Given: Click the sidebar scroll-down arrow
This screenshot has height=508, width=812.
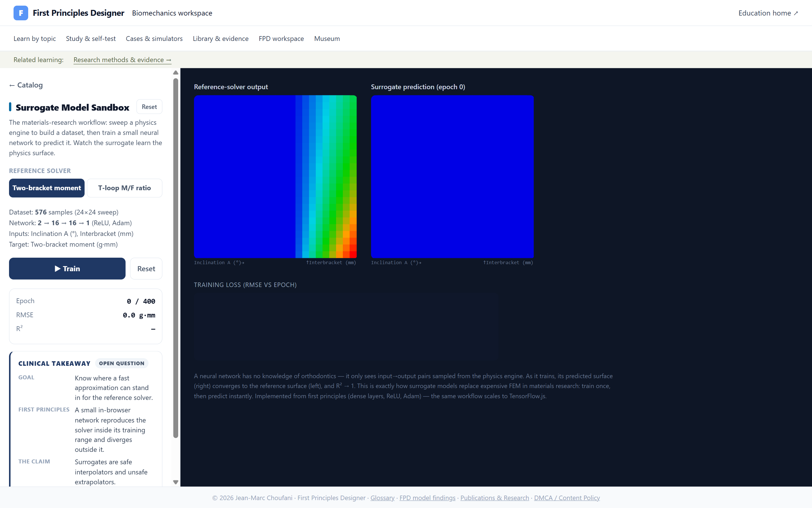Looking at the screenshot, I should (x=175, y=482).
